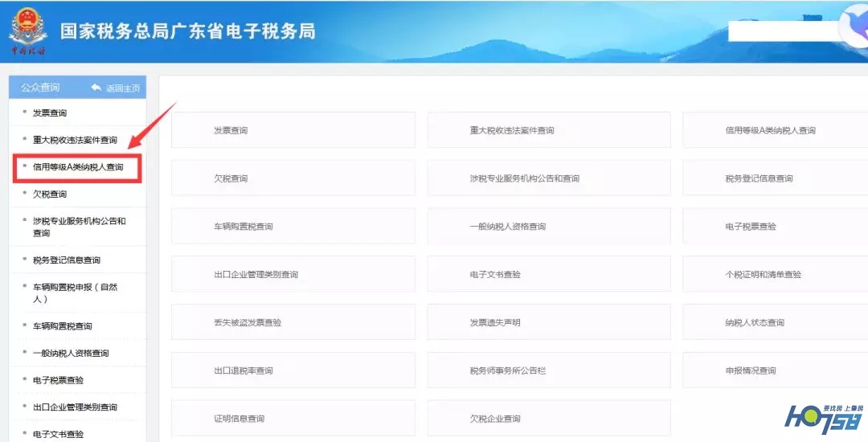Image resolution: width=868 pixels, height=442 pixels.
Task: Click the tax bureau emblem logo
Action: click(x=27, y=31)
